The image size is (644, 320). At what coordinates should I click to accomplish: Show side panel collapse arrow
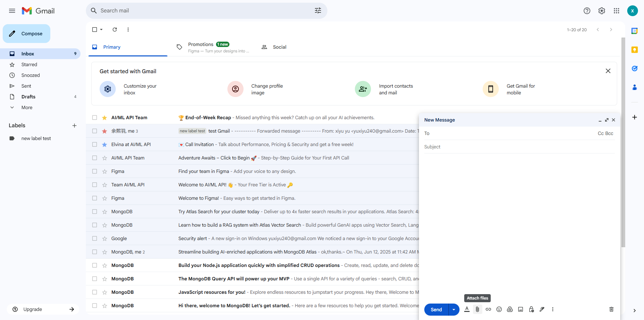(x=635, y=311)
